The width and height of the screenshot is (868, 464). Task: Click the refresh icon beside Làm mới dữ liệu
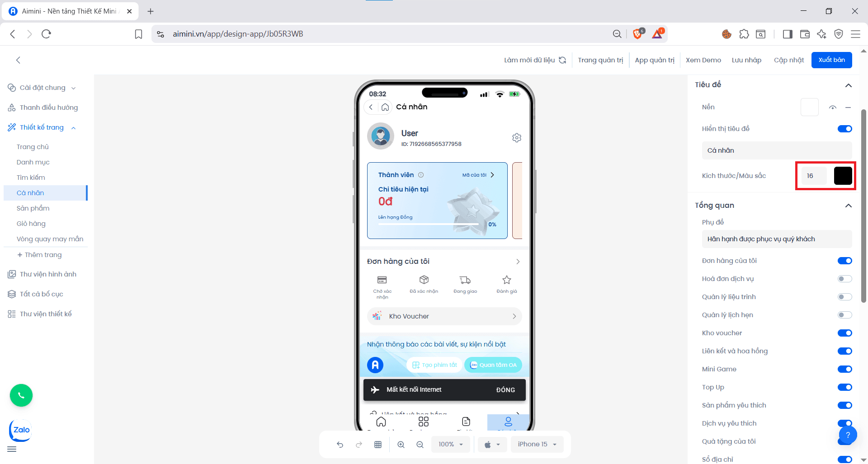[562, 60]
